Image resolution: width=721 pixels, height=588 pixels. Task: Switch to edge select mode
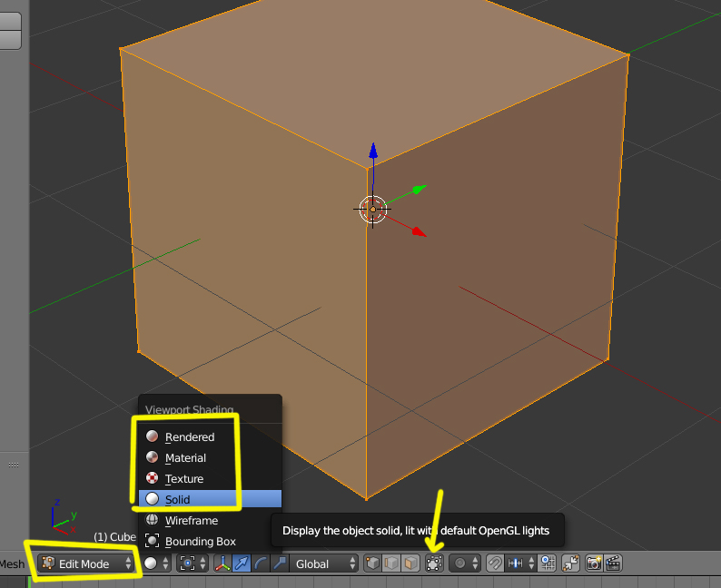point(391,563)
